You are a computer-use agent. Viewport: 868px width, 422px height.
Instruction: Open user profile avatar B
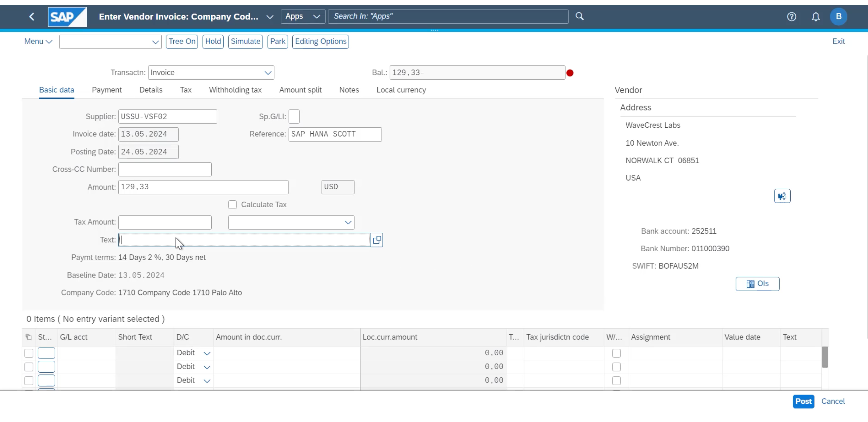tap(838, 16)
